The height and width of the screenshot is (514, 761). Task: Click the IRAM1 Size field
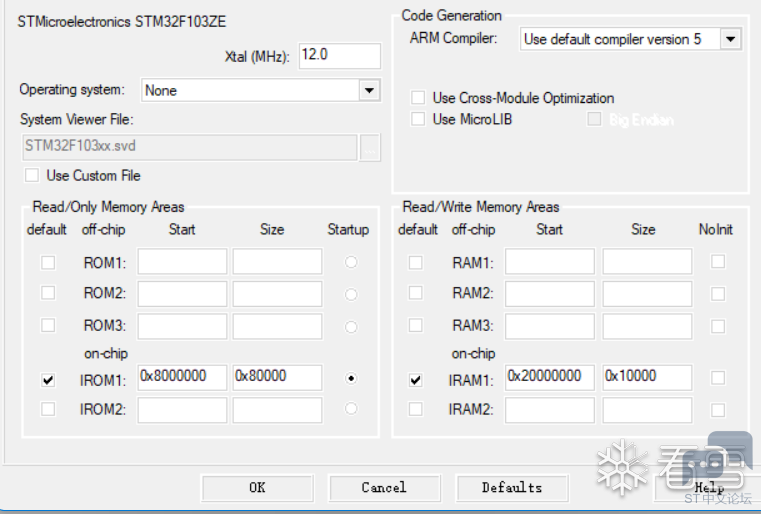point(647,378)
